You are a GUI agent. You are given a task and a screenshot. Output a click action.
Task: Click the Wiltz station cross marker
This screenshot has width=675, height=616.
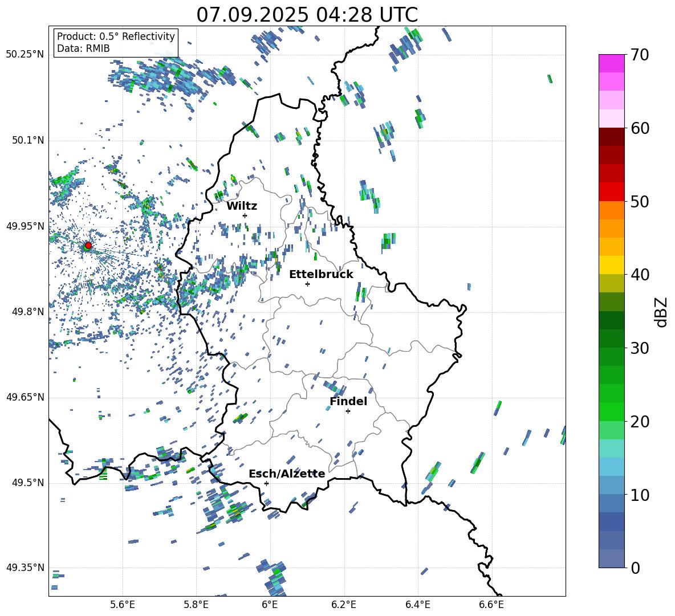point(245,215)
